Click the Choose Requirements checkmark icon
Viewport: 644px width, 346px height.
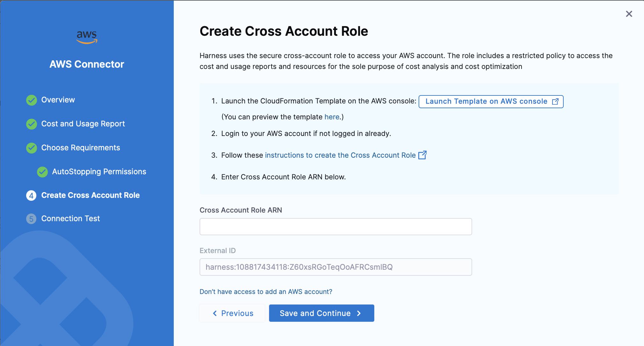click(x=32, y=148)
